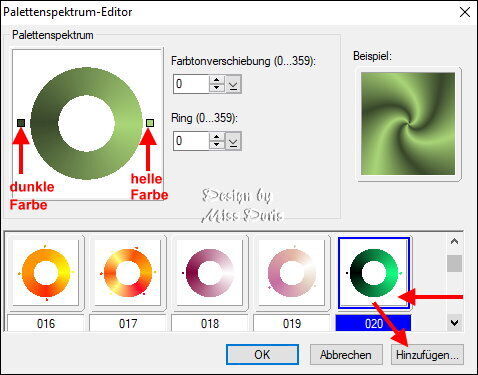Screen dimensions: 478x375
Task: Open the Farbtonverschiebung slider dropdown
Action: coord(233,84)
